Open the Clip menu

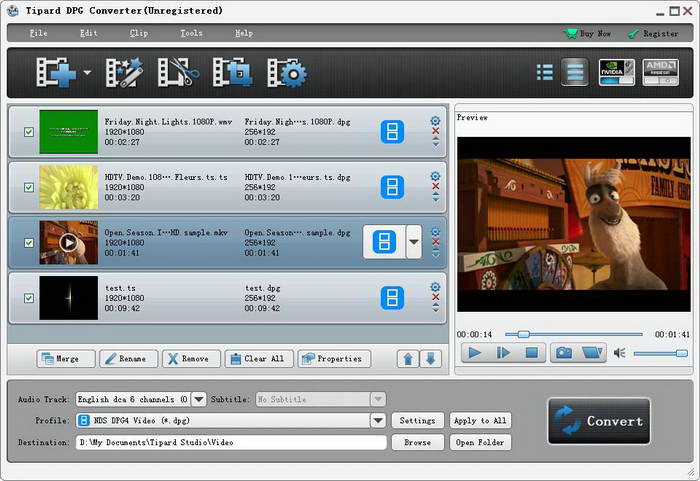point(139,33)
